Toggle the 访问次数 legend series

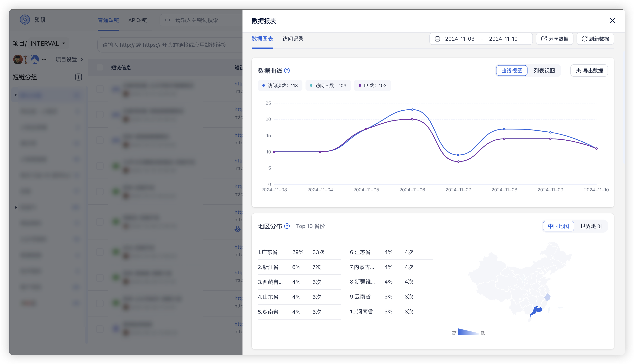[x=280, y=85]
